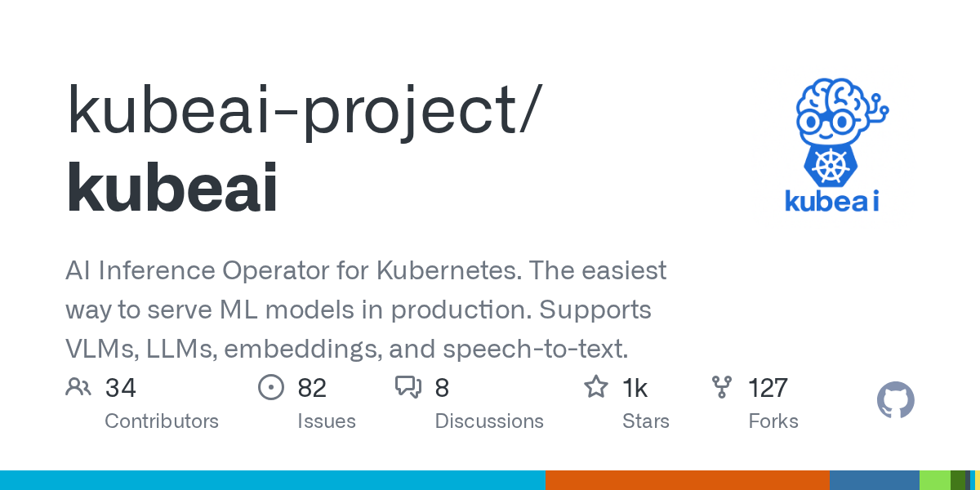Viewport: 980px width, 490px height.
Task: Click the Stars star icon
Action: pos(595,387)
